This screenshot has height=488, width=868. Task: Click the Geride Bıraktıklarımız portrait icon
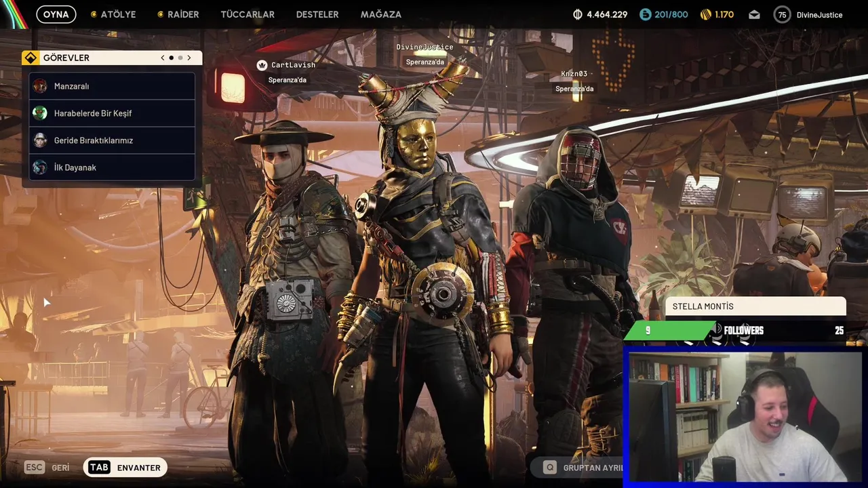[40, 140]
